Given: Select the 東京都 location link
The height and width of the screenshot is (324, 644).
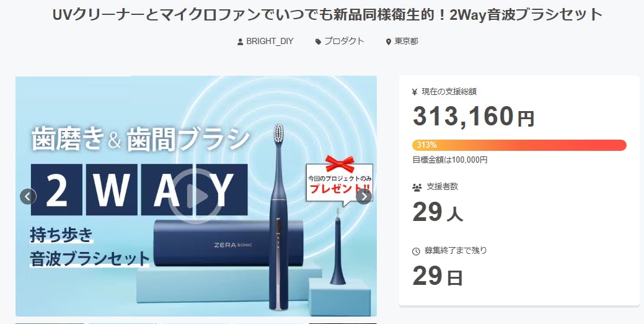Looking at the screenshot, I should [x=406, y=42].
